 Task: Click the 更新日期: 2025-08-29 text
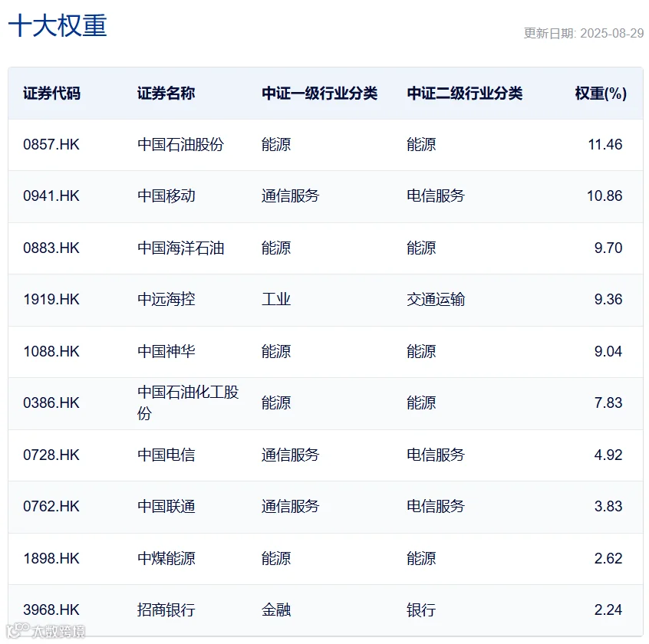pyautogui.click(x=584, y=33)
